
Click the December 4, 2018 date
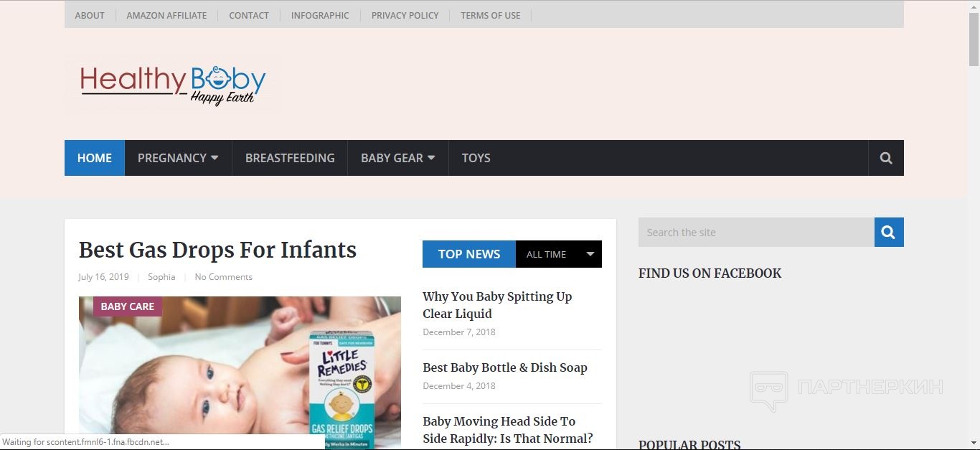point(459,386)
